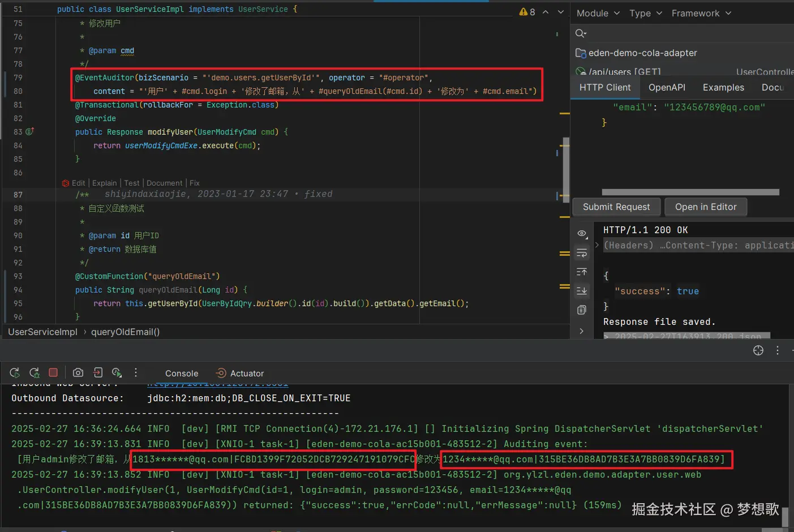This screenshot has width=794, height=532.
Task: Click the "email" value 123456789@qq.com
Action: 714,107
